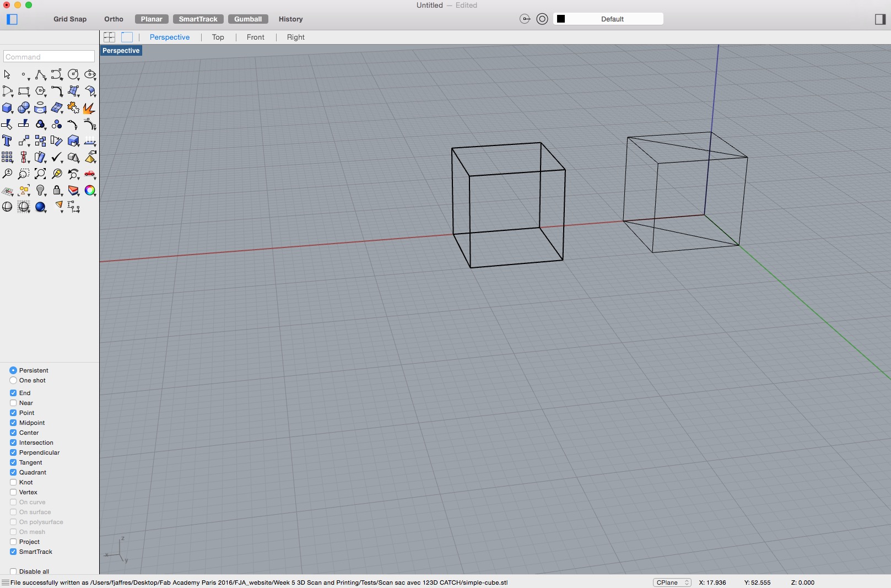The width and height of the screenshot is (891, 588).
Task: Enable the Knot osnap checkbox
Action: pos(13,482)
